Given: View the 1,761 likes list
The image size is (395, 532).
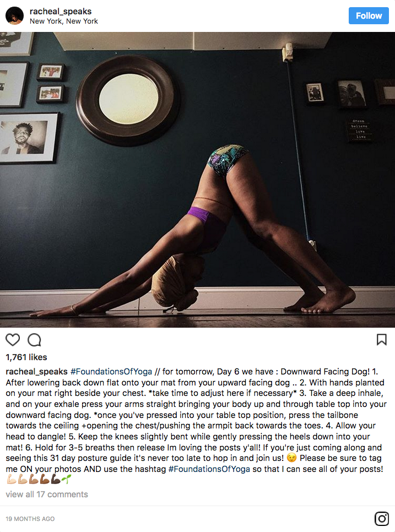Looking at the screenshot, I should pos(26,357).
